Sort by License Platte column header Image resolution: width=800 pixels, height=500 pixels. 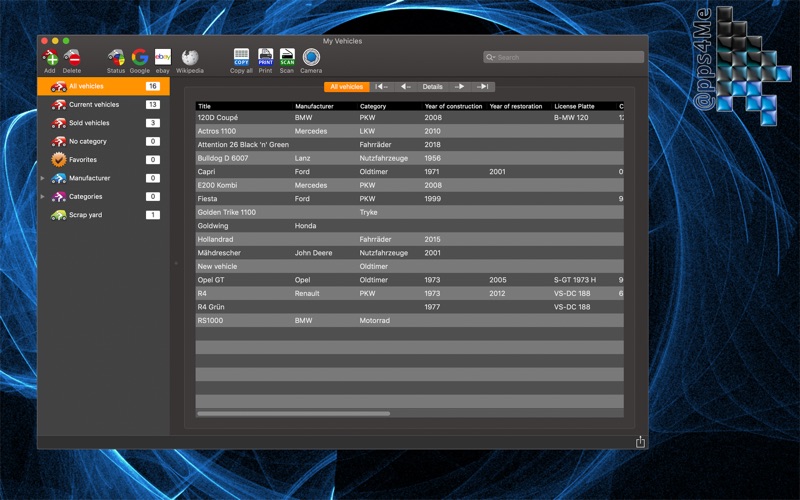(x=584, y=106)
